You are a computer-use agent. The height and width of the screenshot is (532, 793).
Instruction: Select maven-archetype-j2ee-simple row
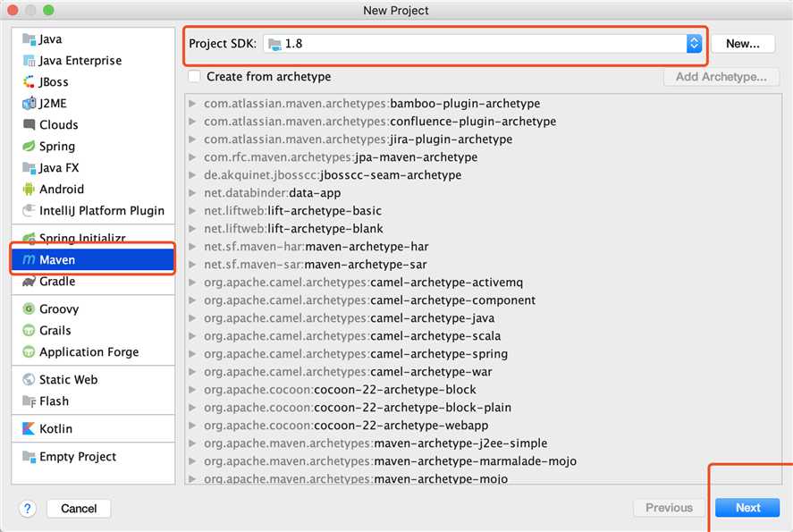pos(484,443)
